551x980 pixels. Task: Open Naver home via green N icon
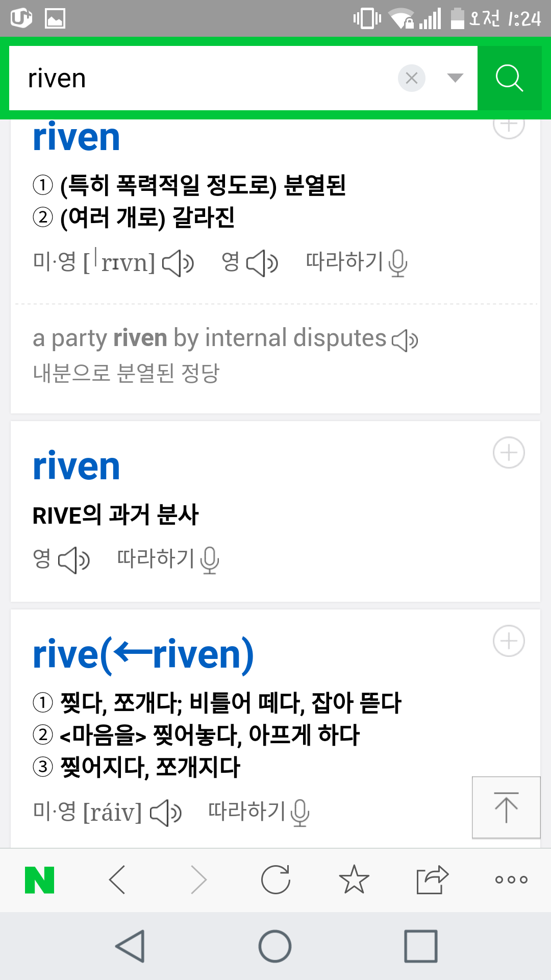pos(40,880)
